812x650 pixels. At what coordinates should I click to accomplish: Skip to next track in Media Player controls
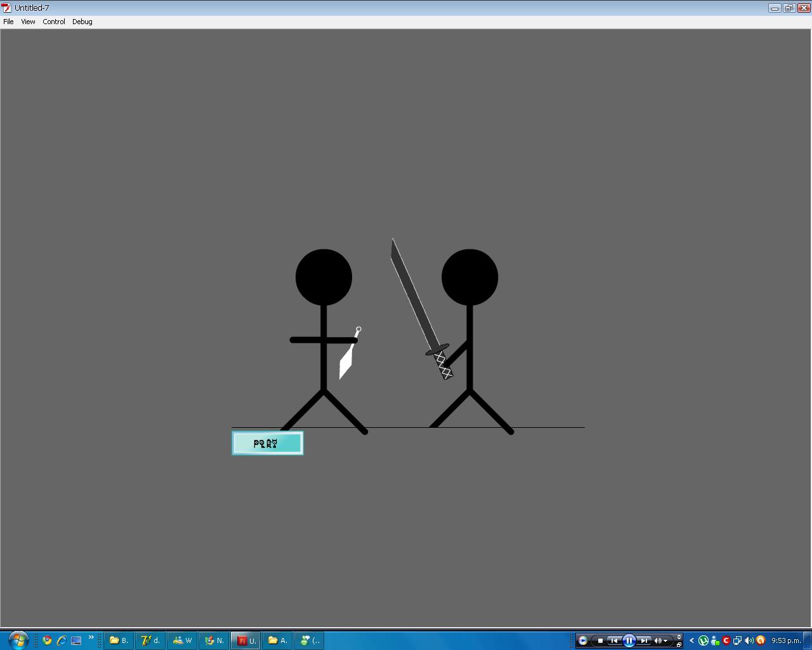tap(644, 640)
